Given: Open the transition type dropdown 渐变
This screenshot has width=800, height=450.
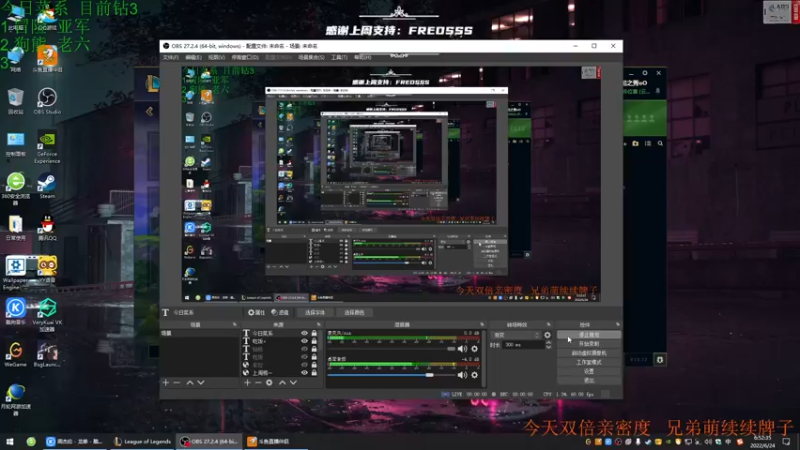Looking at the screenshot, I should tap(516, 335).
